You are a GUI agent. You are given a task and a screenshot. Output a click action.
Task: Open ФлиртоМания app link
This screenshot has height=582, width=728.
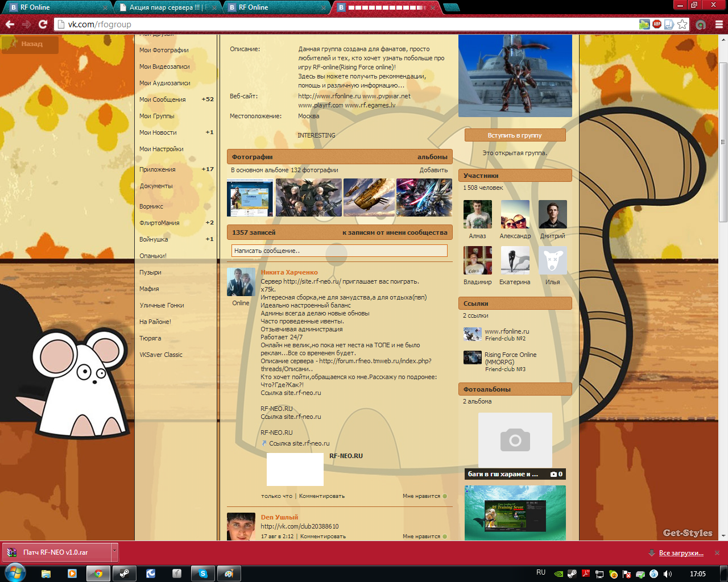[x=159, y=223]
